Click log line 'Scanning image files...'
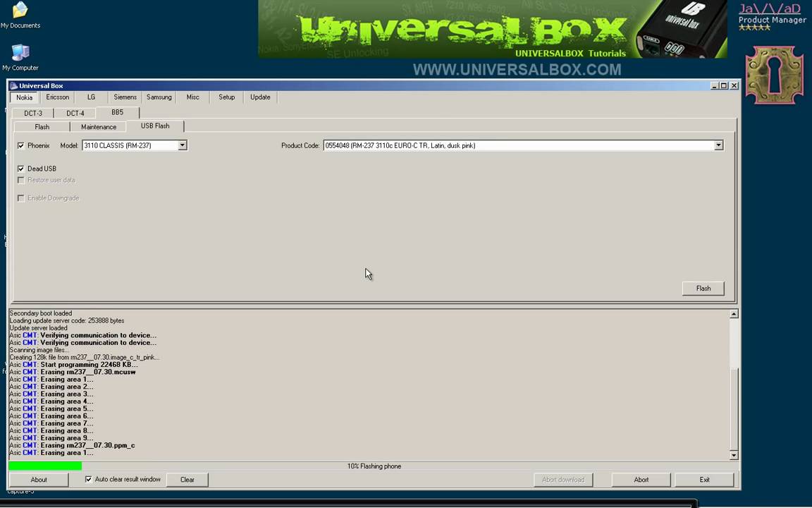812x508 pixels. pos(39,350)
